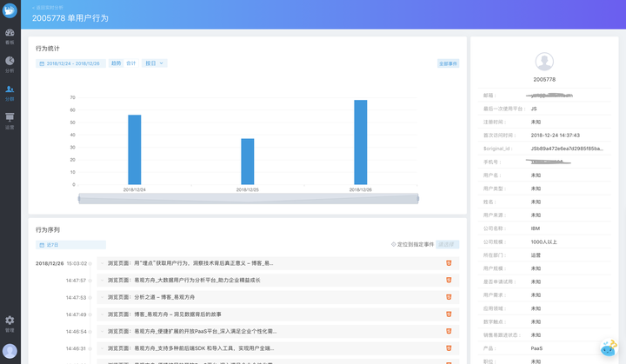The height and width of the screenshot is (364, 626).
Task: Select the 分群 user-group sidebar icon
Action: (10, 89)
